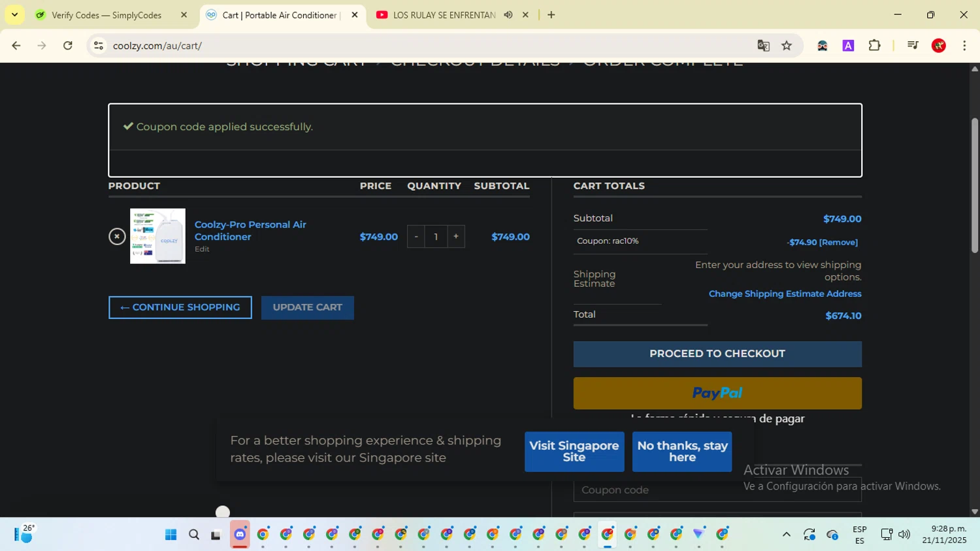Show hidden system tray icons
980x551 pixels.
(x=787, y=535)
